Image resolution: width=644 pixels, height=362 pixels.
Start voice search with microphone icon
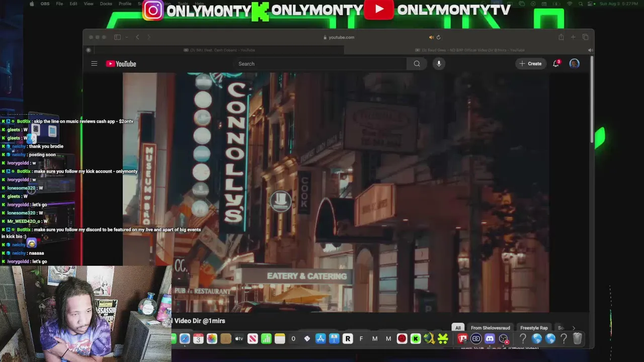pos(439,64)
